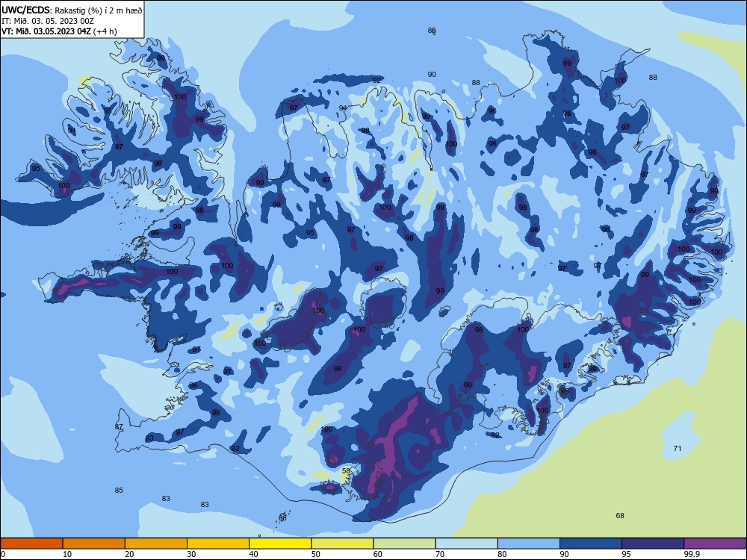This screenshot has height=560, width=747.
Task: Click the '10' legend scale label
Action: (67, 554)
